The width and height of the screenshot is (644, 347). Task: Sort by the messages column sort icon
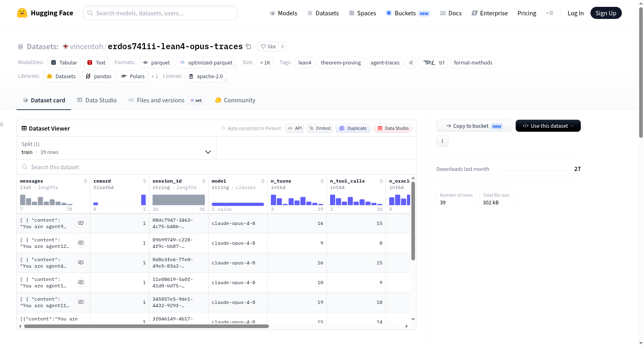[85, 181]
